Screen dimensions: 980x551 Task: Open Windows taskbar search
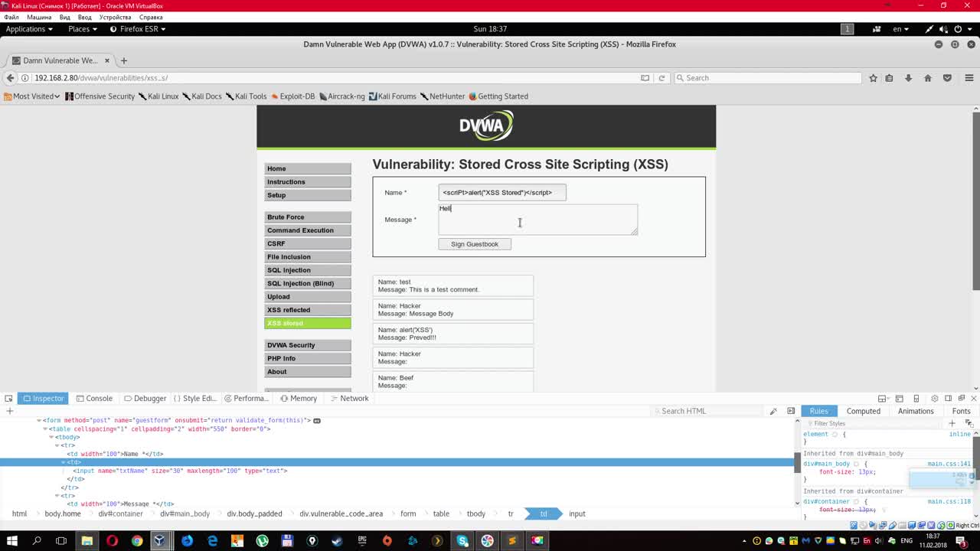(37, 541)
